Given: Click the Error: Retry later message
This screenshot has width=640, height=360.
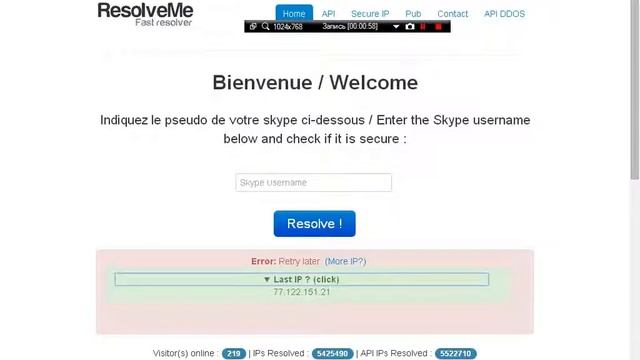Looking at the screenshot, I should pos(285,261).
